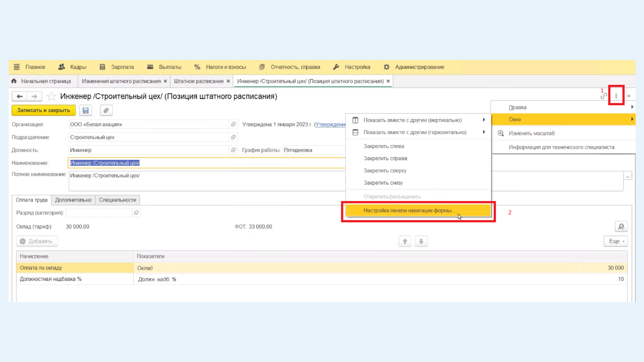Click Записать и закрыть button
Viewport: 644px width, 362px height.
coord(43,110)
